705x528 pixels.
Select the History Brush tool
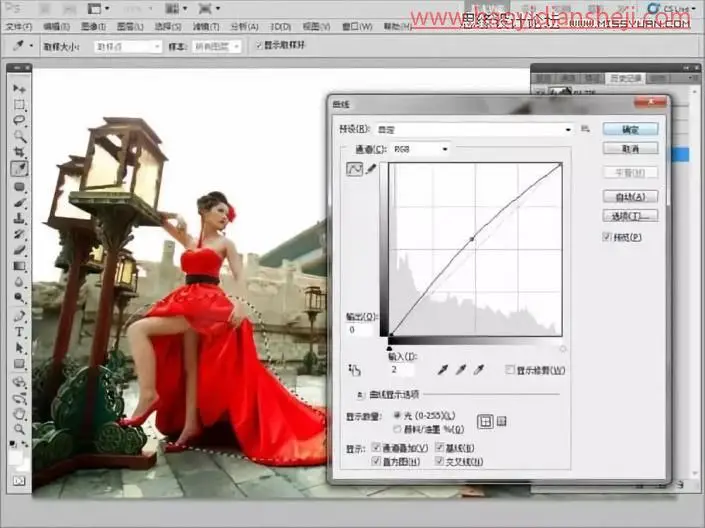point(19,234)
